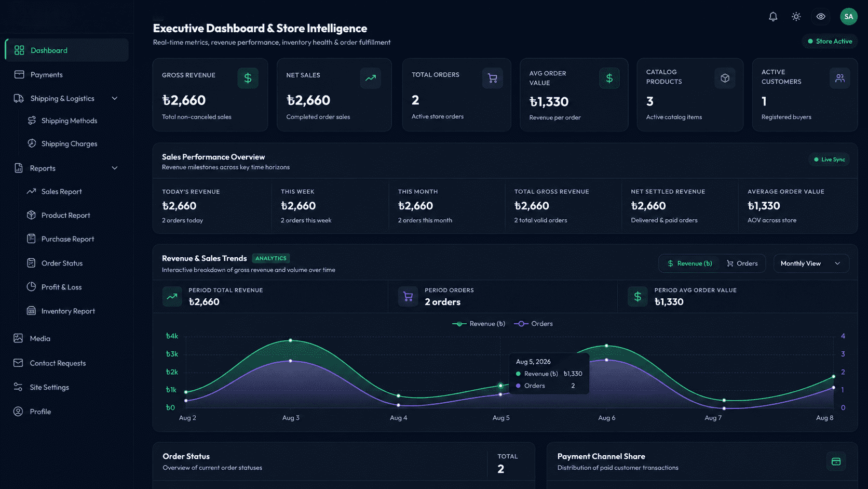Image resolution: width=868 pixels, height=489 pixels.
Task: Click the Store Active status badge
Action: pyautogui.click(x=830, y=41)
